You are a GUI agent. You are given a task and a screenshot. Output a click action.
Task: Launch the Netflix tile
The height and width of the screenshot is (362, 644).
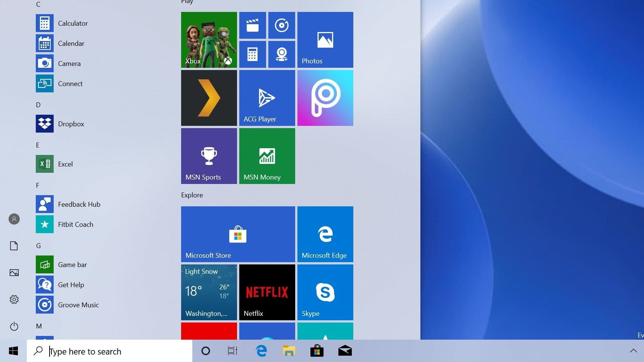(267, 292)
